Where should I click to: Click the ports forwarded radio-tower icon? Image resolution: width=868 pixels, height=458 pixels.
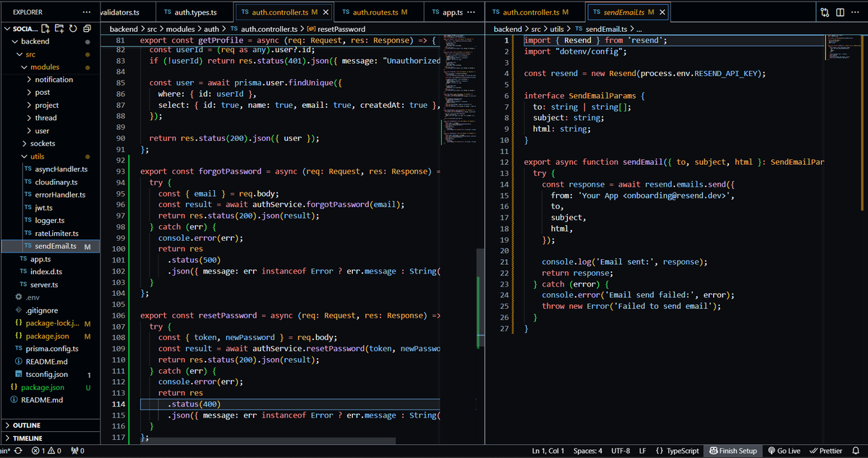(x=77, y=451)
